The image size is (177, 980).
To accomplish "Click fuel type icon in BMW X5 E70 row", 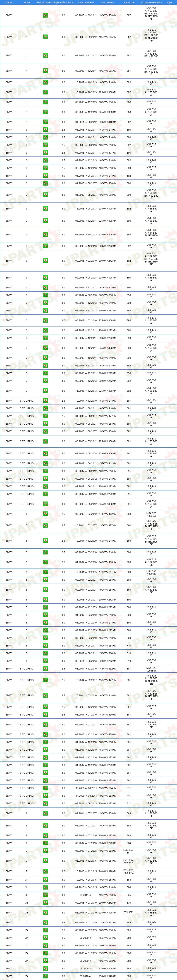I will click(x=45, y=902).
